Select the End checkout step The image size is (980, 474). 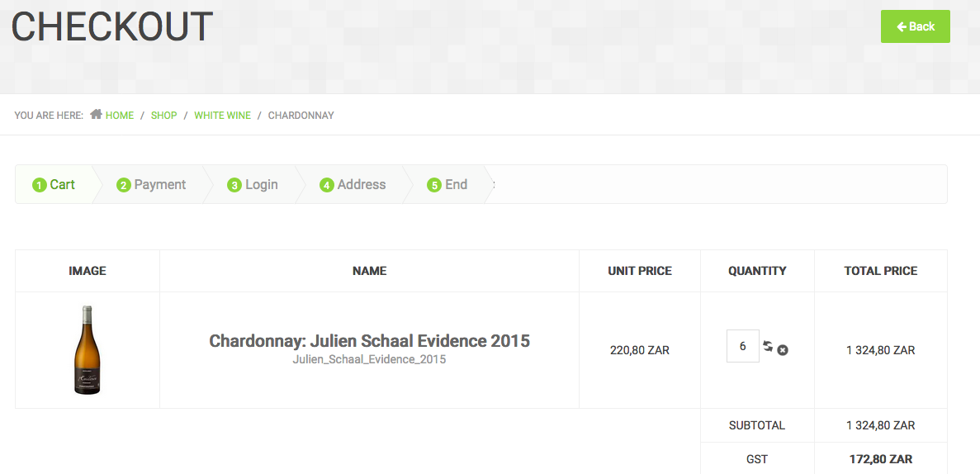(447, 185)
